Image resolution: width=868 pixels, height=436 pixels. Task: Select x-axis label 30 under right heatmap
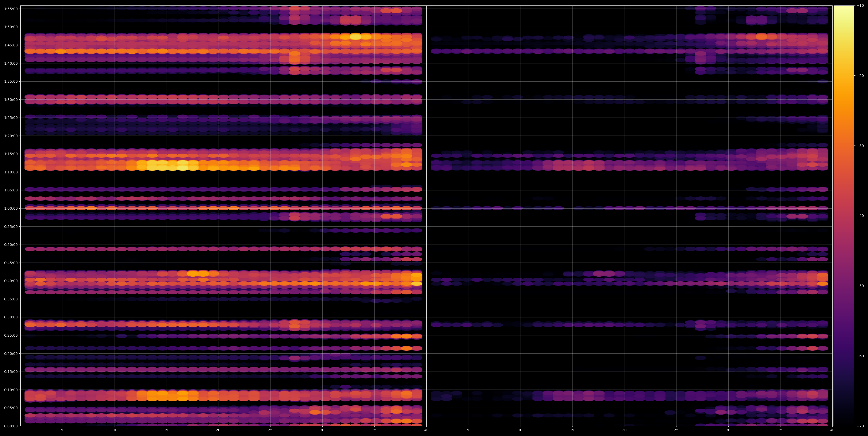[728, 430]
